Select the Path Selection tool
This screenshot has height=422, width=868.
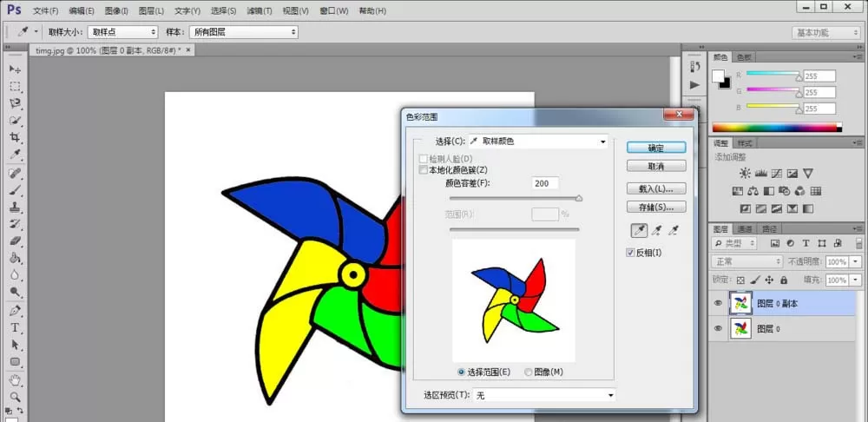click(x=15, y=345)
